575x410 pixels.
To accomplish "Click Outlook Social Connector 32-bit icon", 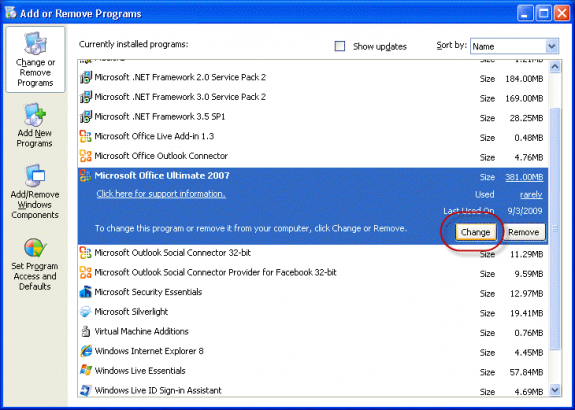I will 86,253.
